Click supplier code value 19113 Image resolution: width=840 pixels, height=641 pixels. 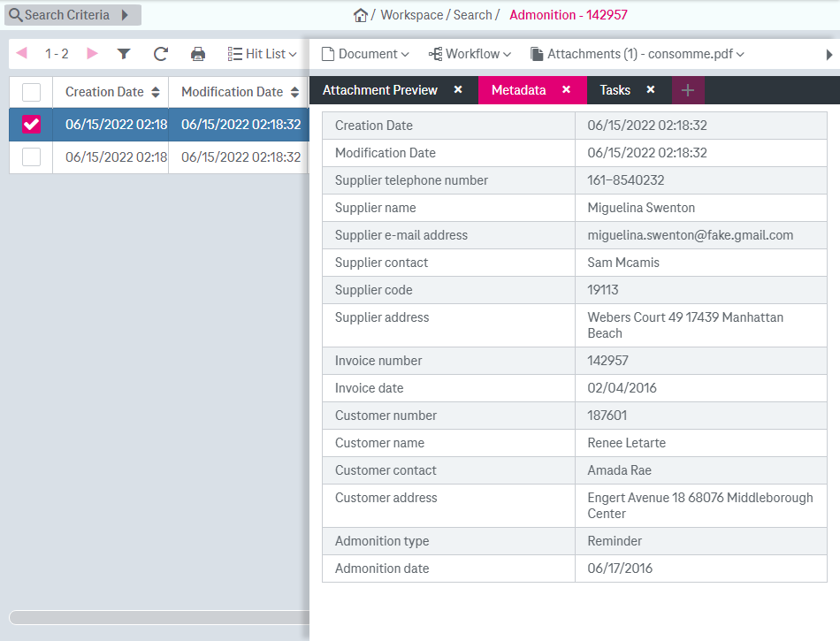click(x=603, y=290)
